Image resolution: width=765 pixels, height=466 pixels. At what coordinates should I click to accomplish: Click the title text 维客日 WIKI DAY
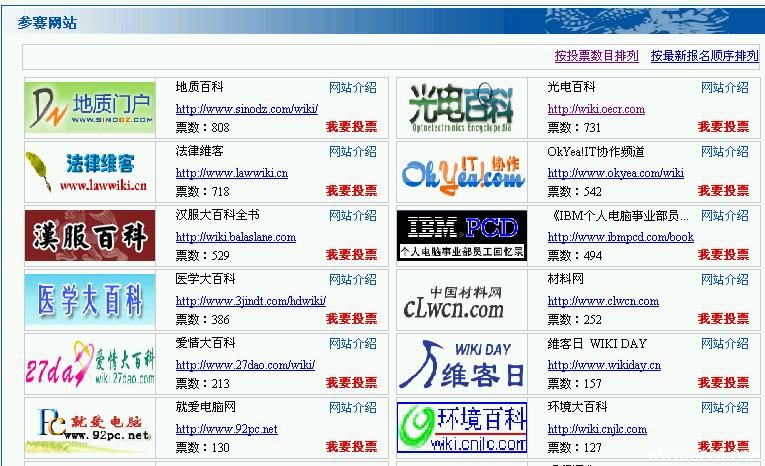(x=597, y=344)
